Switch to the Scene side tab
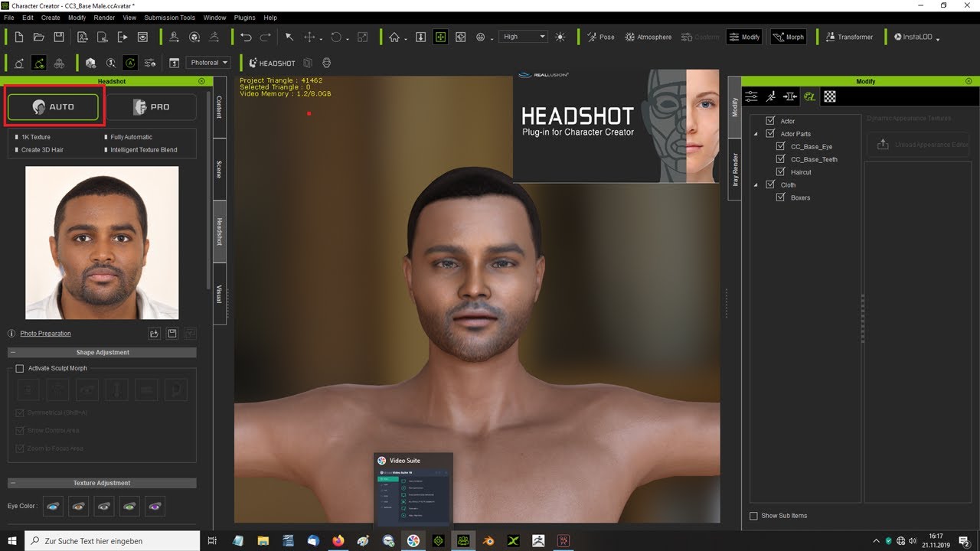Image resolution: width=980 pixels, height=551 pixels. coord(219,169)
